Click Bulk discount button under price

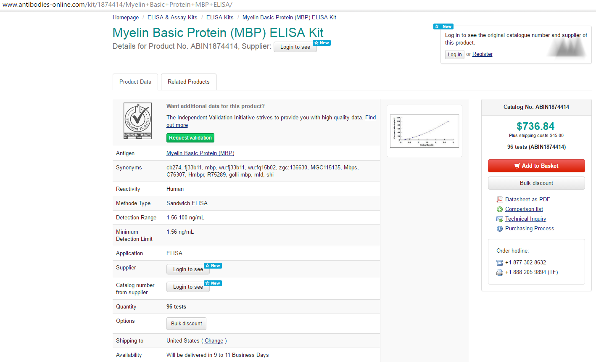(536, 183)
